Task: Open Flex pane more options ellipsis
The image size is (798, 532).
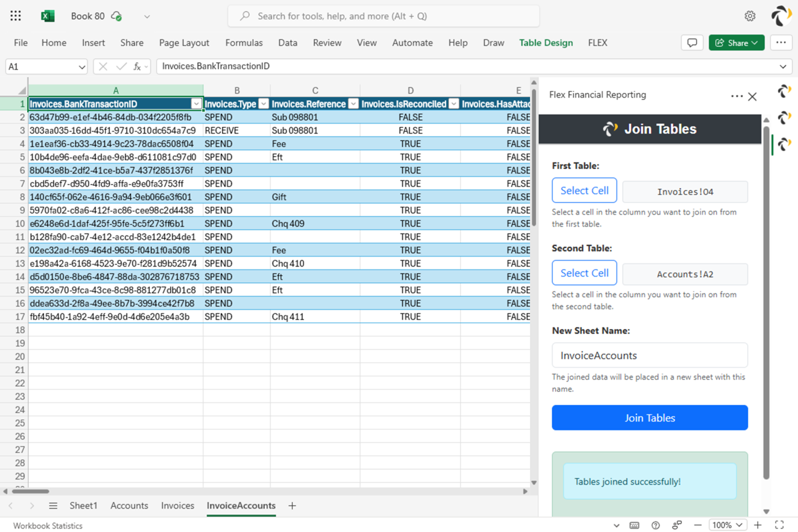Action: pyautogui.click(x=737, y=96)
